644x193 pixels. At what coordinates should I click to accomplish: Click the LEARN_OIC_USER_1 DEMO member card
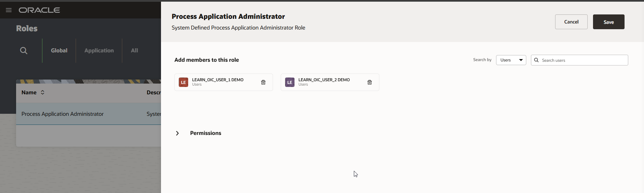(x=221, y=82)
